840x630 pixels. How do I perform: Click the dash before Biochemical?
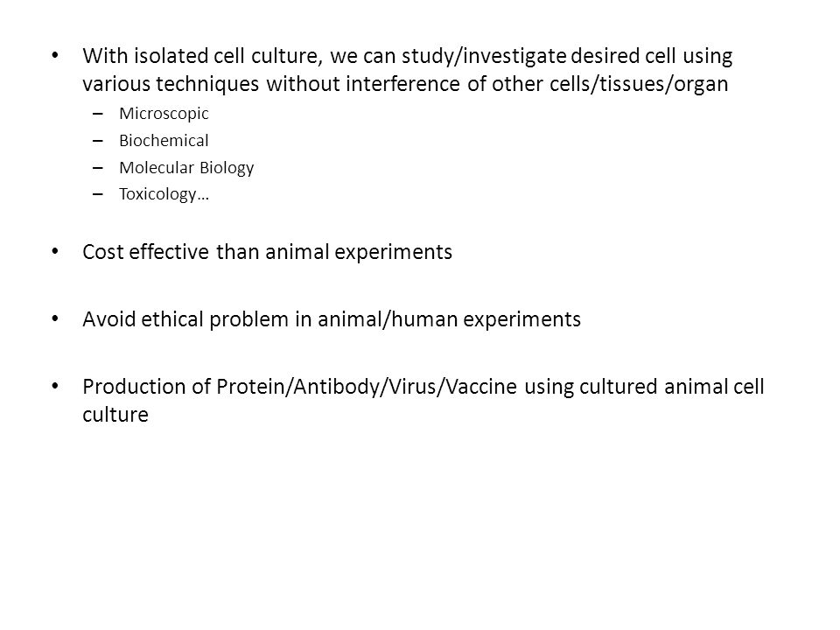pos(97,141)
